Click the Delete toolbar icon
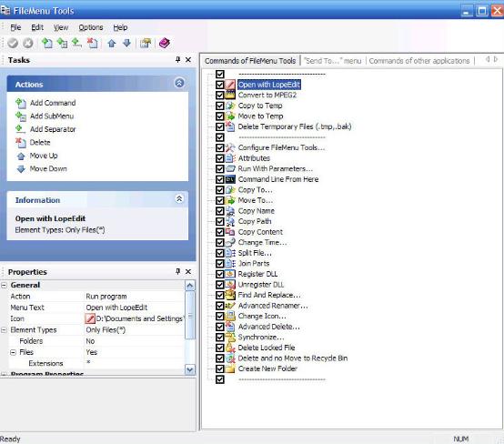Screen dimensions: 504x444 (93, 43)
